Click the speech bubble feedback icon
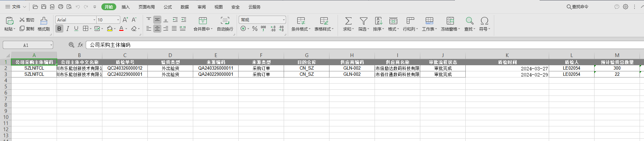 (x=617, y=7)
